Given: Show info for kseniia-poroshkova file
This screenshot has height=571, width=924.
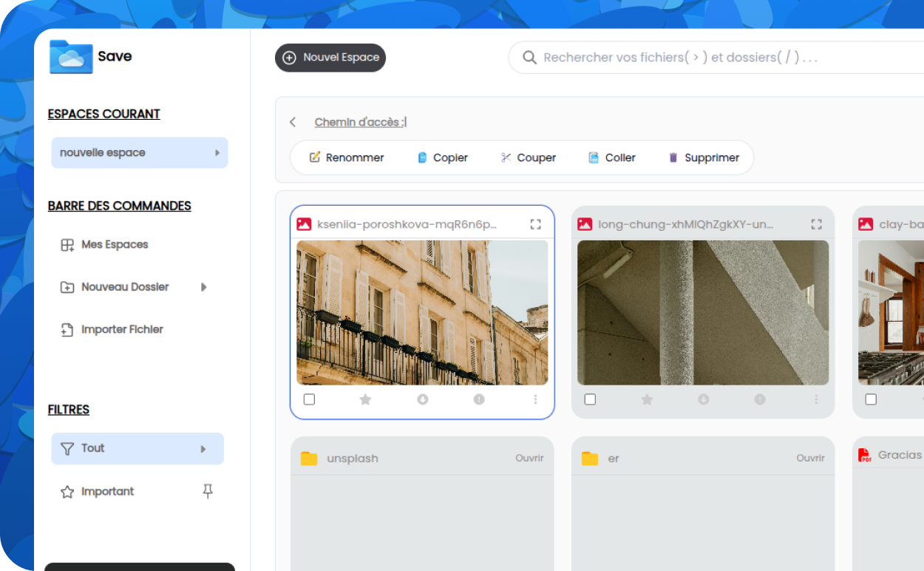Looking at the screenshot, I should [479, 399].
